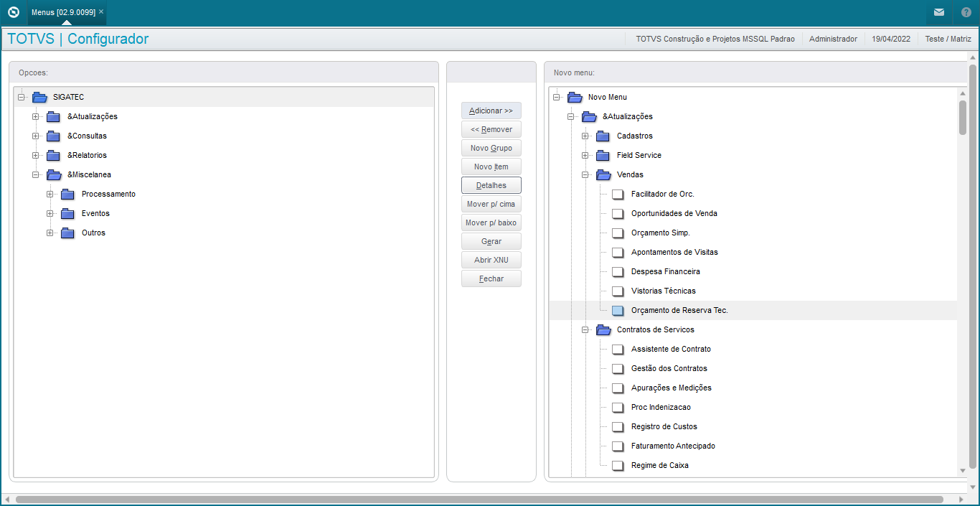Click the Orçamento de Reserva Tec. item icon
This screenshot has width=980, height=506.
618,310
